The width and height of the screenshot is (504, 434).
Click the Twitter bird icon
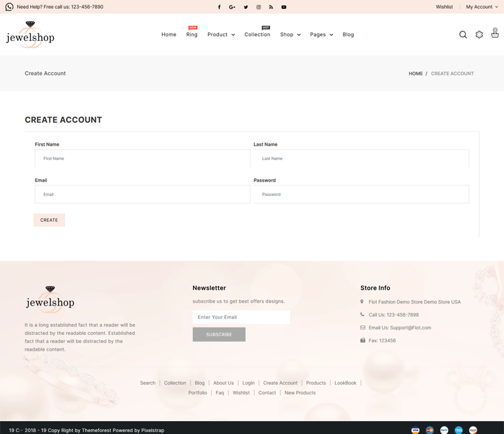(x=246, y=7)
